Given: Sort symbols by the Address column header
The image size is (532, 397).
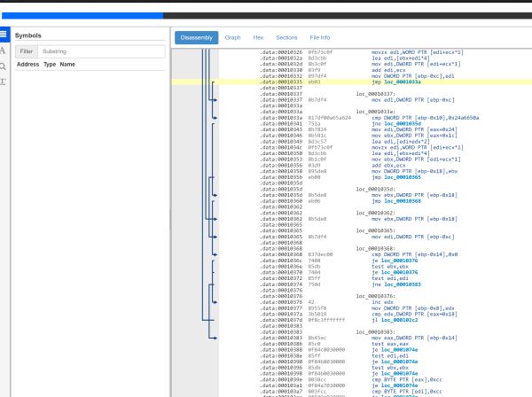Looking at the screenshot, I should pos(27,65).
